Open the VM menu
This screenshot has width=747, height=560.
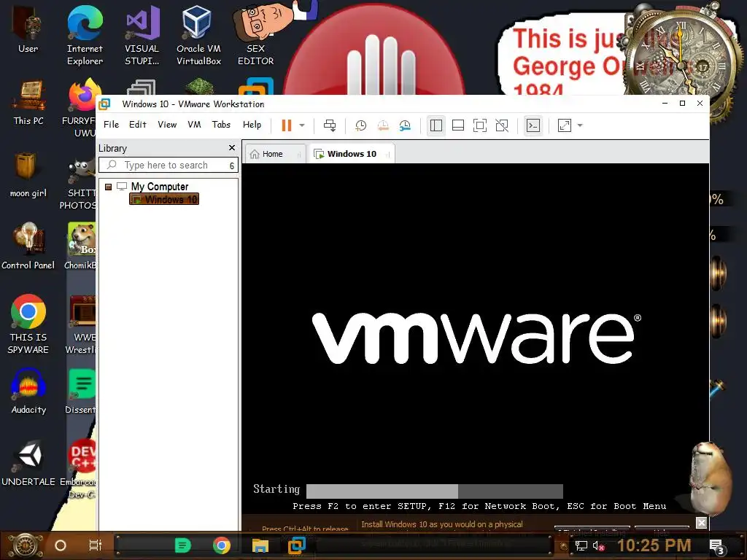(194, 124)
